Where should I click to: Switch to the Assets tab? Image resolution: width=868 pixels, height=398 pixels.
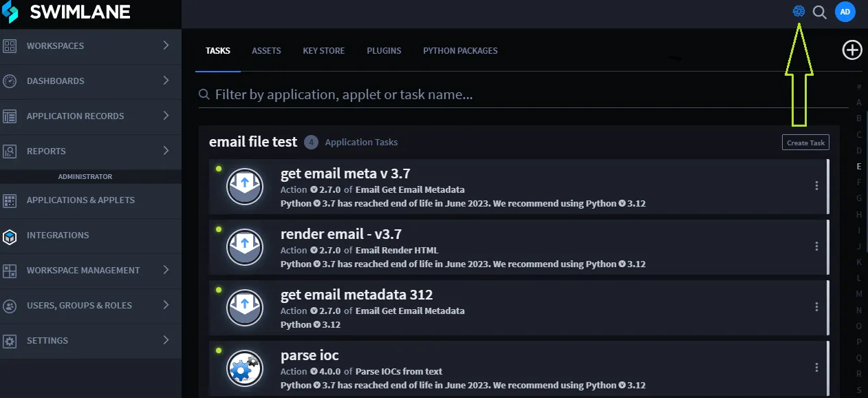point(266,51)
